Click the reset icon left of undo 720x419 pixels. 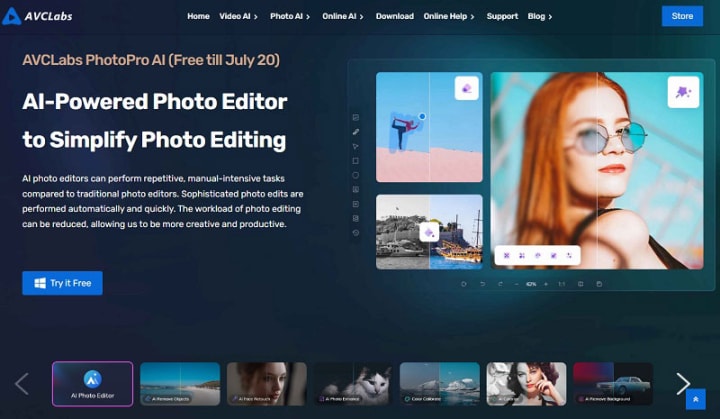click(x=464, y=284)
